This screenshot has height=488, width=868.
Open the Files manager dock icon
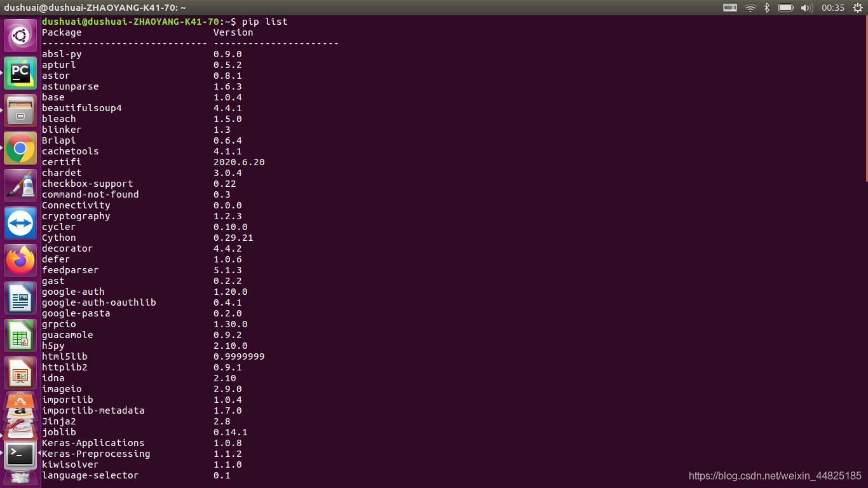(20, 111)
